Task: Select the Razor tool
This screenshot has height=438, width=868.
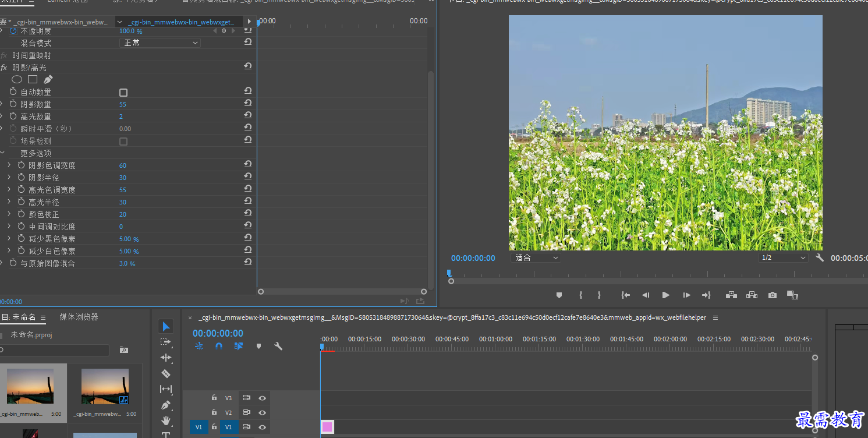Action: (x=166, y=373)
